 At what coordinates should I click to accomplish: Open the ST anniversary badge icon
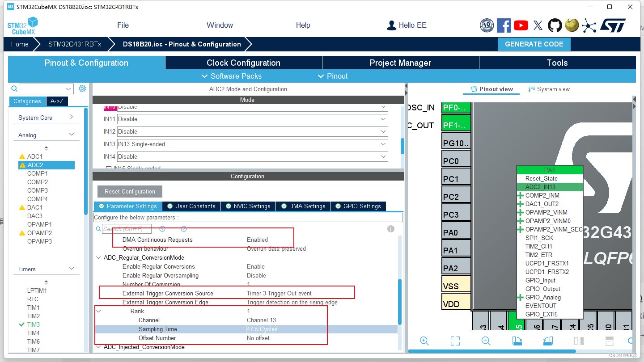[487, 25]
